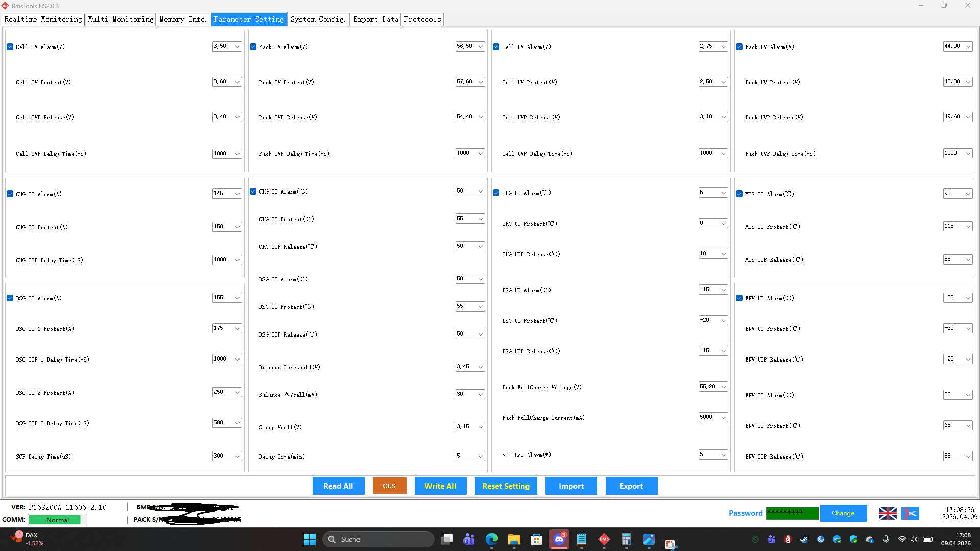
Task: Click the green Password input field
Action: coord(792,513)
